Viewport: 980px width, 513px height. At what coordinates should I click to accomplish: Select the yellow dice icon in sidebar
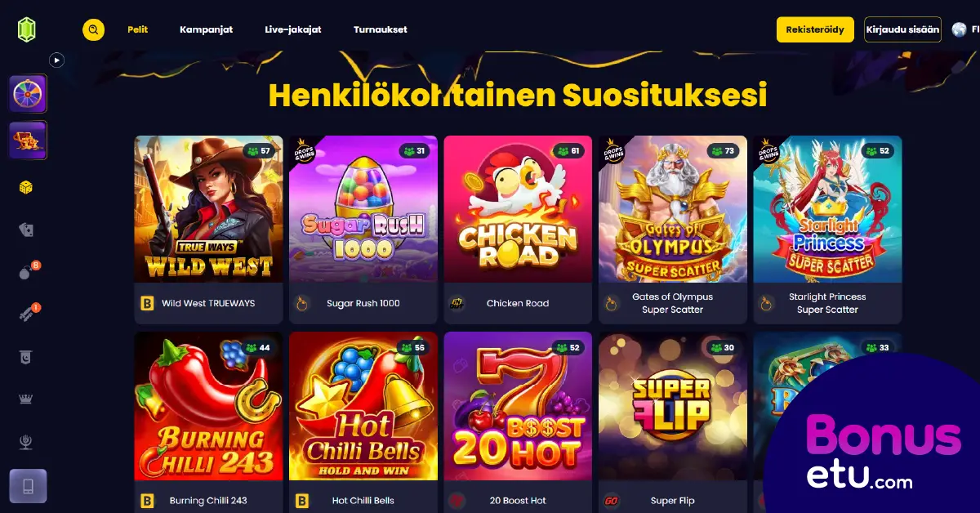coord(26,187)
